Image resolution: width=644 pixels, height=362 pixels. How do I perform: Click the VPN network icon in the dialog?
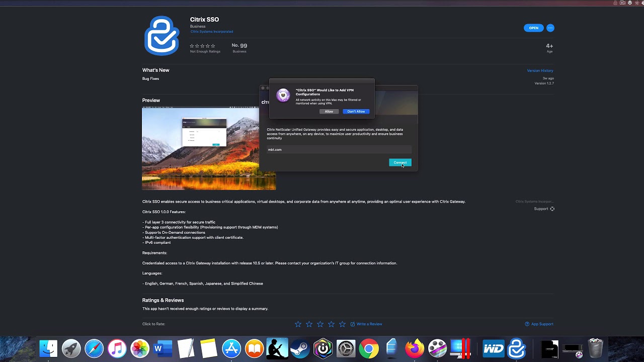click(283, 96)
